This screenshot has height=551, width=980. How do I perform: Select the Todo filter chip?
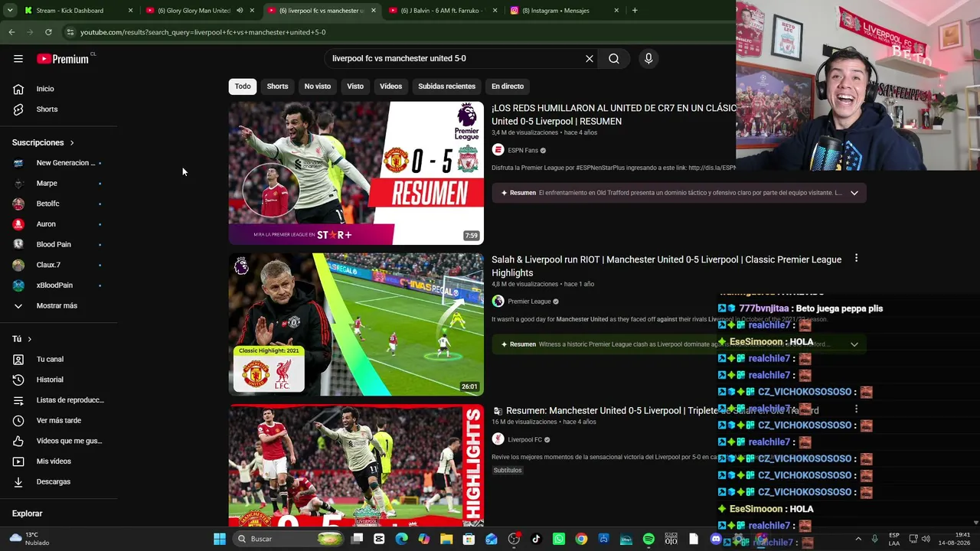pos(243,86)
